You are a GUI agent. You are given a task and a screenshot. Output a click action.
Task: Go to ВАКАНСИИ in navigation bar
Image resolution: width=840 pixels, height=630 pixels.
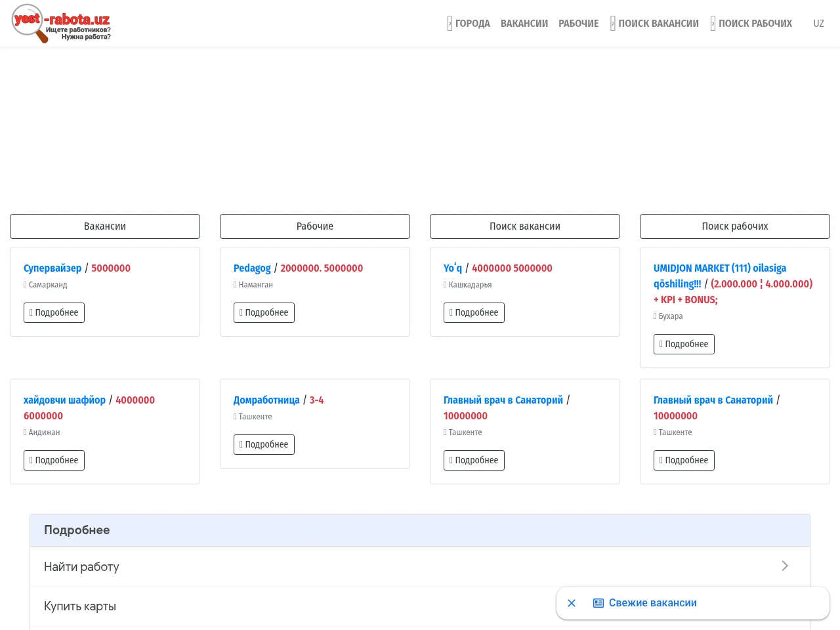pyautogui.click(x=524, y=24)
